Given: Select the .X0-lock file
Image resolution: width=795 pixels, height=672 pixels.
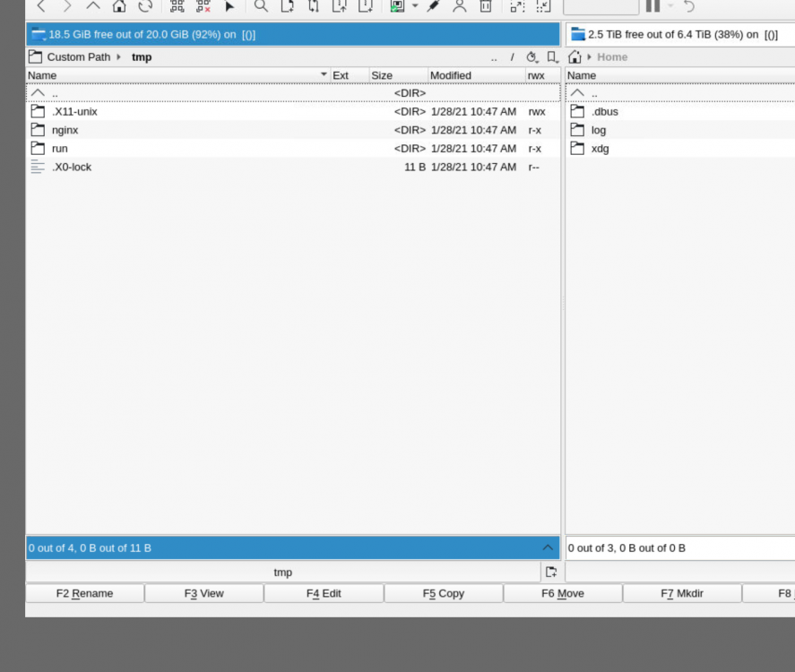Looking at the screenshot, I should click(293, 167).
